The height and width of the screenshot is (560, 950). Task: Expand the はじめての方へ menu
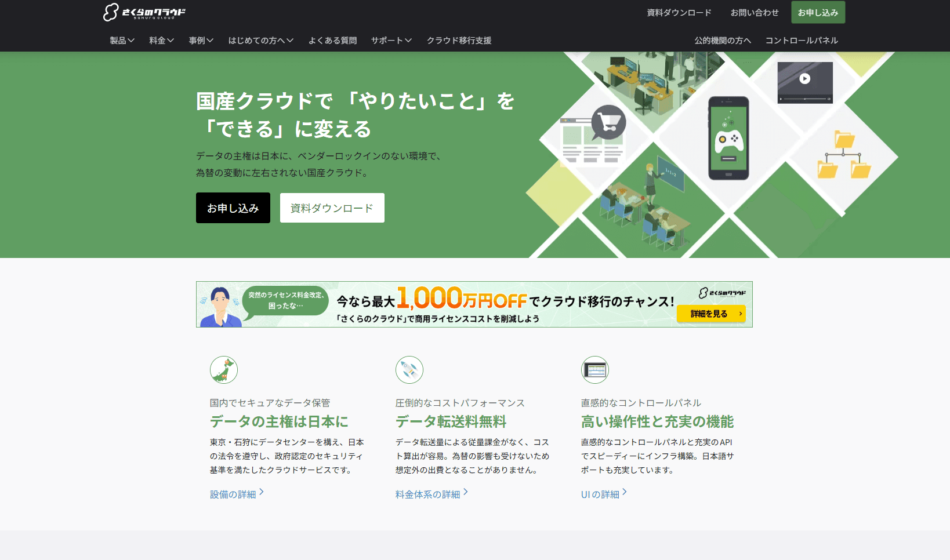pyautogui.click(x=261, y=41)
